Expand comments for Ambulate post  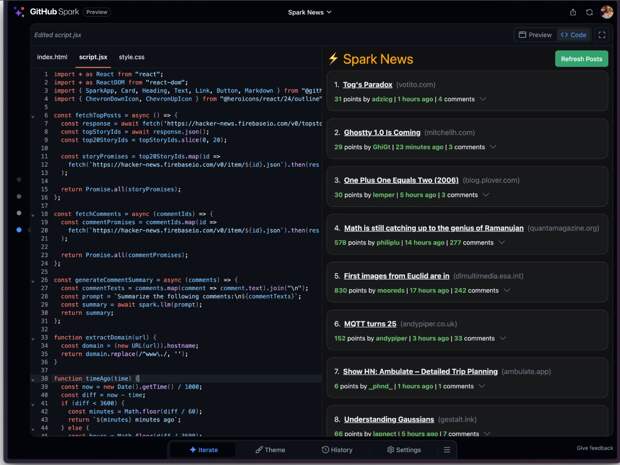(482, 386)
